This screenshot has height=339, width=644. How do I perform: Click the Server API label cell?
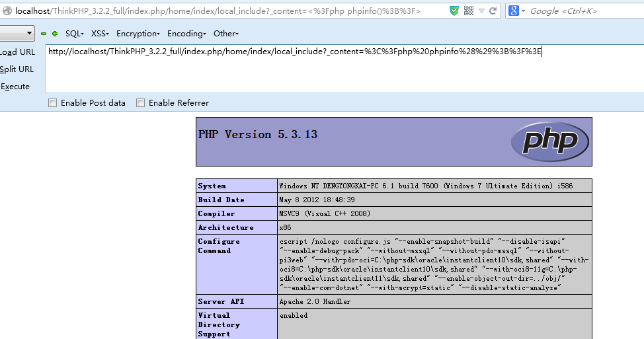click(x=237, y=301)
